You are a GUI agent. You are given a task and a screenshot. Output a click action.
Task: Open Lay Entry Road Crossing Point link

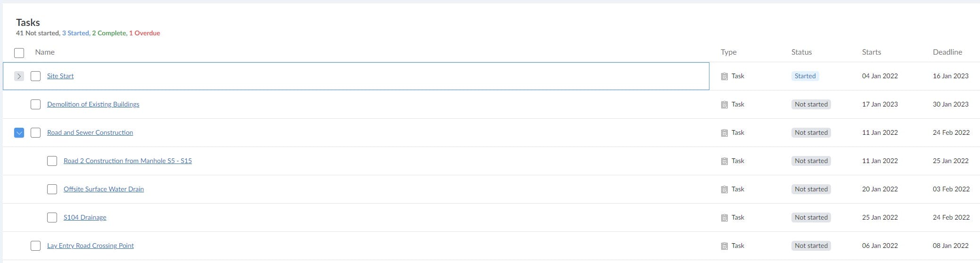tap(91, 246)
